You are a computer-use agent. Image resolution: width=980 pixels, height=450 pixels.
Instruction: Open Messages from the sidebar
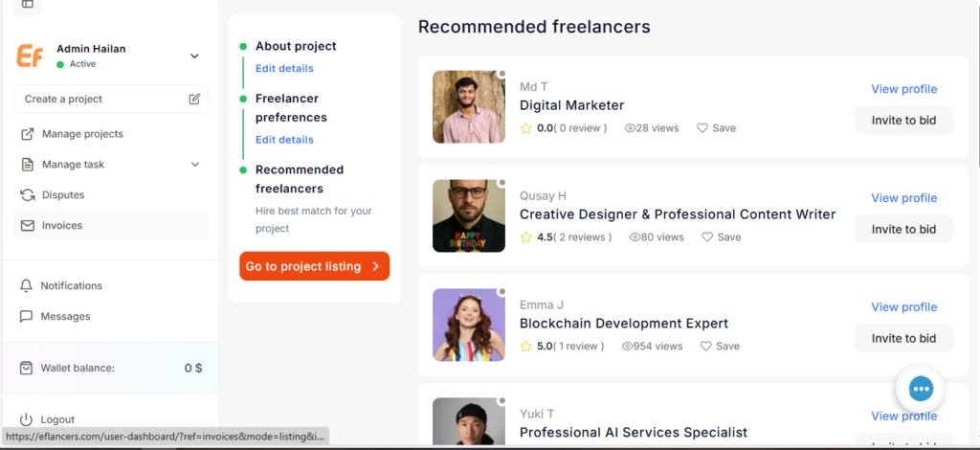coord(65,316)
